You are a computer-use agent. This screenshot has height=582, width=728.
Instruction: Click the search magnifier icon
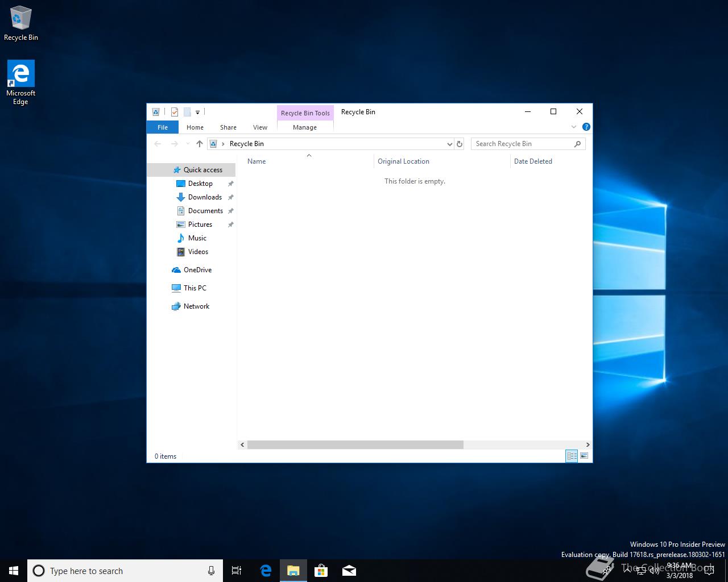click(x=578, y=144)
